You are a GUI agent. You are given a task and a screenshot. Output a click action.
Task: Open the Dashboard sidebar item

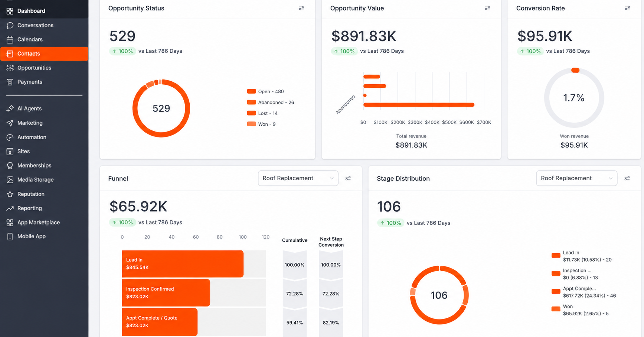pos(44,11)
